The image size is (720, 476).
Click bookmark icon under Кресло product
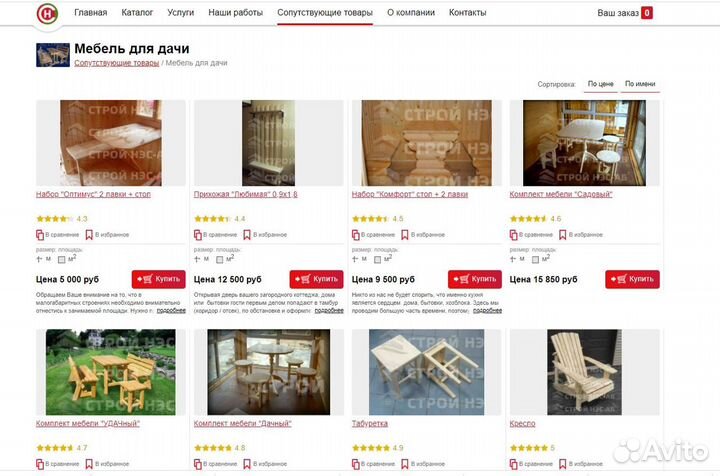pos(562,464)
